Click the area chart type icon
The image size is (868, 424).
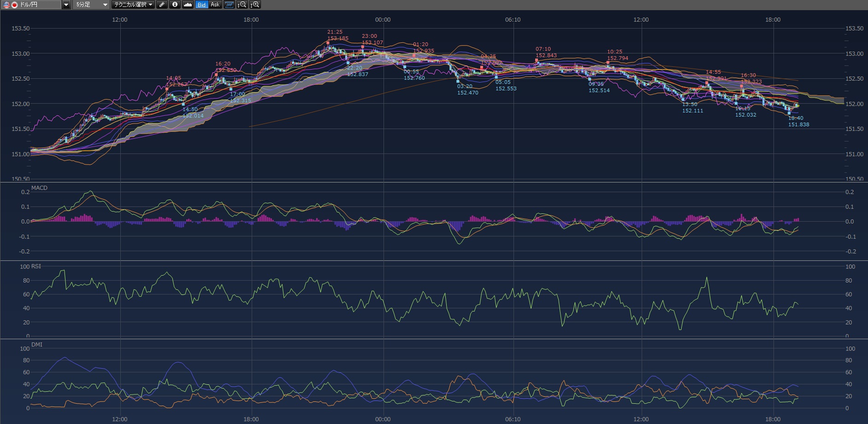188,5
